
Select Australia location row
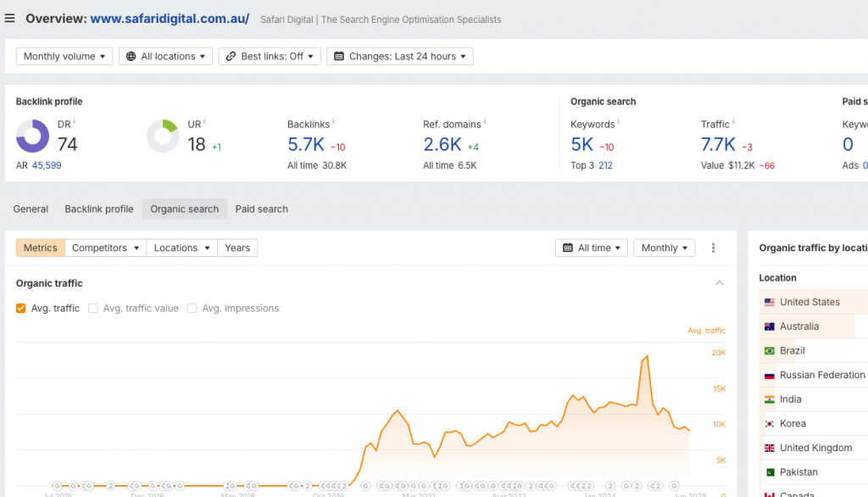(x=813, y=327)
